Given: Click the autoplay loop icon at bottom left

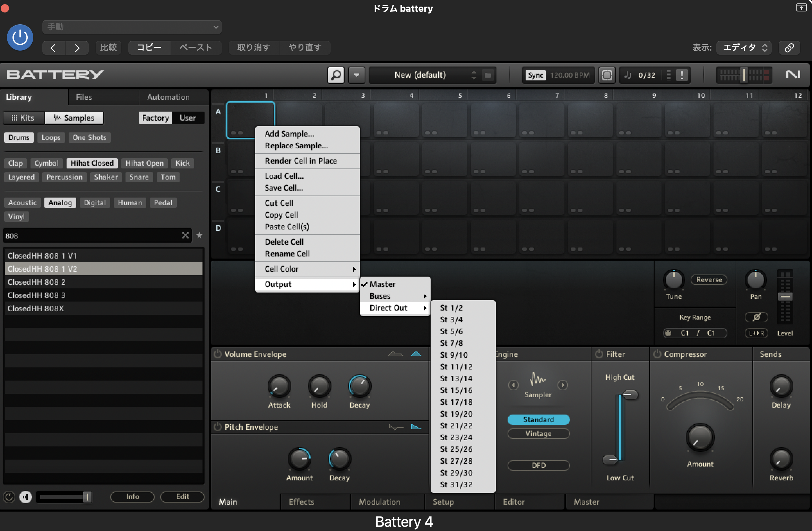Looking at the screenshot, I should 9,497.
